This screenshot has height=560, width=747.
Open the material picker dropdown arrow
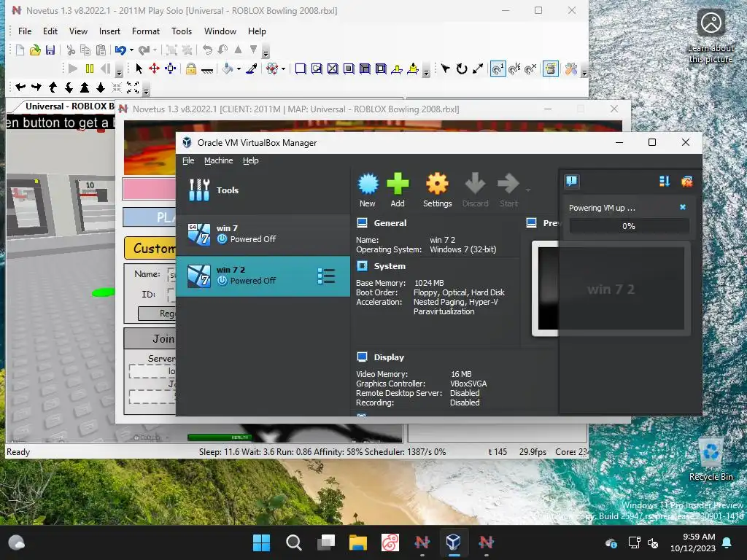click(x=284, y=69)
